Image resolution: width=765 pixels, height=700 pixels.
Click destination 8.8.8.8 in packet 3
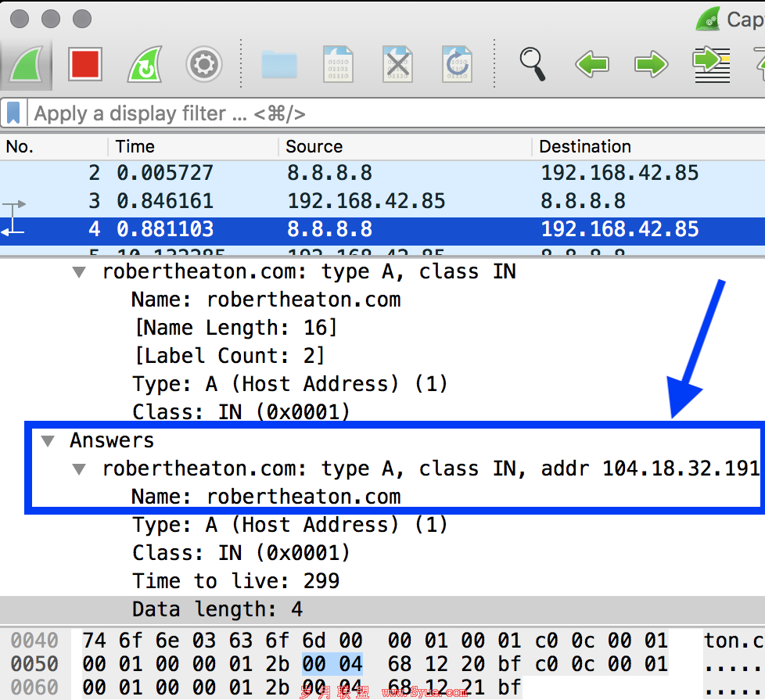click(583, 201)
